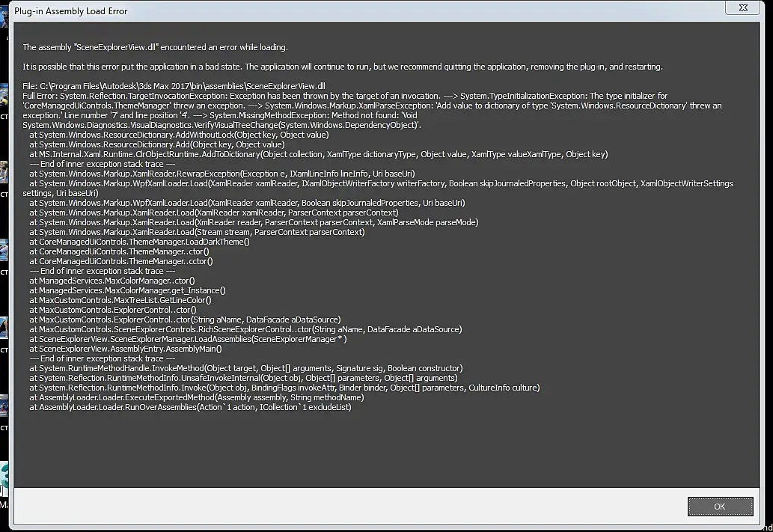Click the 'MaxColorManager.get_Instance()' stack line
Screen dimensions: 773x532
click(127, 290)
